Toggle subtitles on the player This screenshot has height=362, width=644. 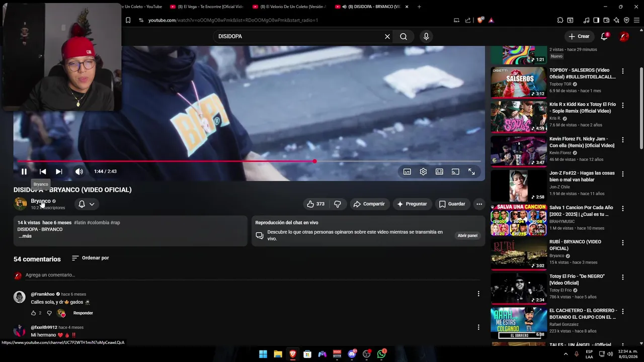point(407,171)
